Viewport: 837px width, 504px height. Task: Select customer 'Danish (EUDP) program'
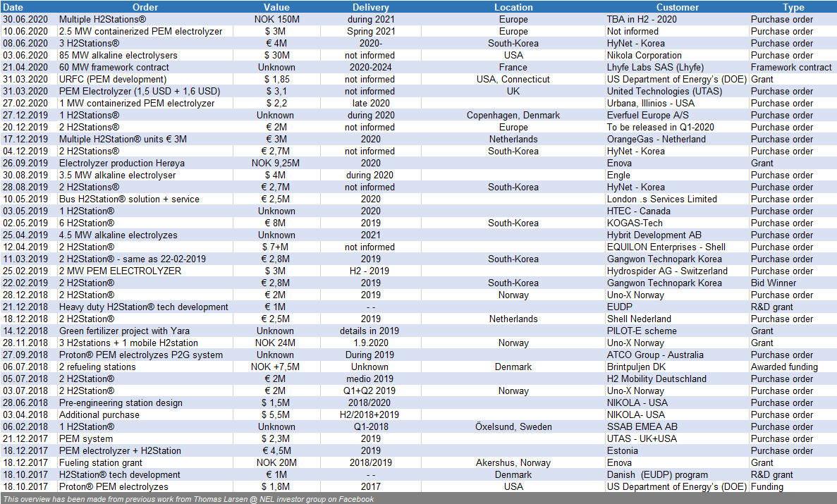(x=657, y=475)
